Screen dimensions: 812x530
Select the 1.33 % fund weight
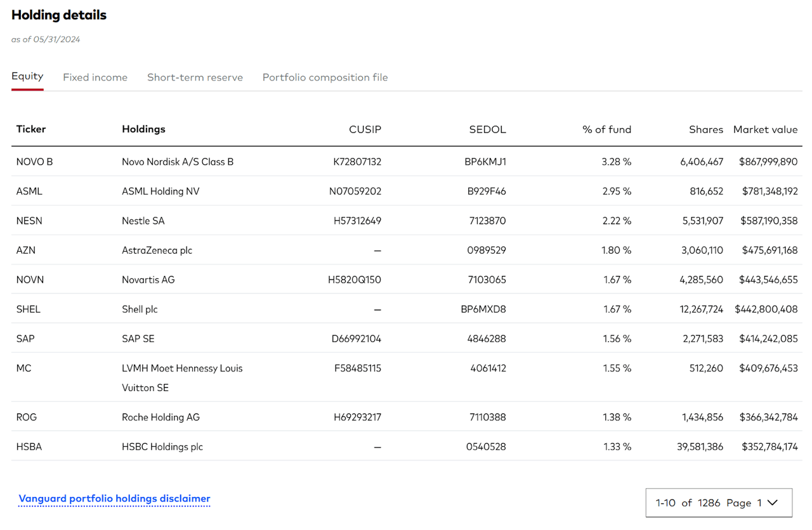(617, 447)
